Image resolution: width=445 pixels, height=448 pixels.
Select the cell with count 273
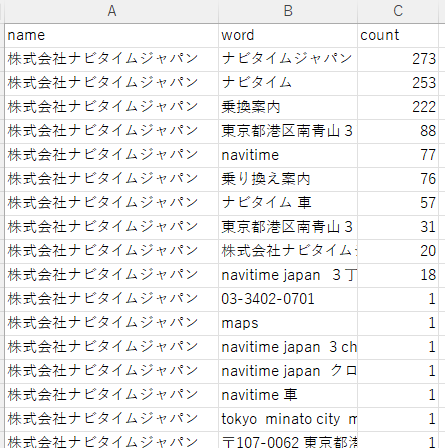click(398, 59)
